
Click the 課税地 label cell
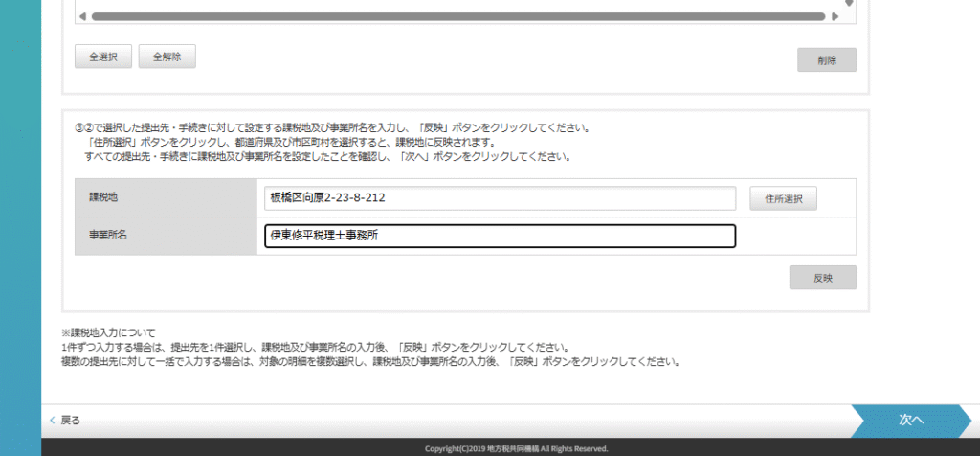click(166, 197)
